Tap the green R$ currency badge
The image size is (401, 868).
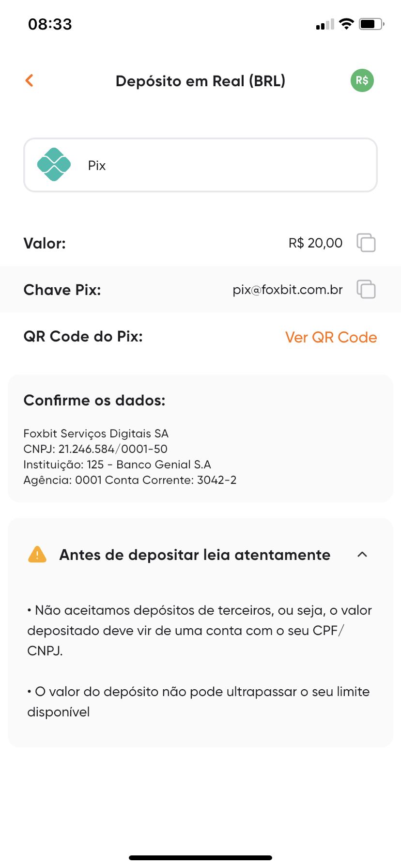click(362, 80)
